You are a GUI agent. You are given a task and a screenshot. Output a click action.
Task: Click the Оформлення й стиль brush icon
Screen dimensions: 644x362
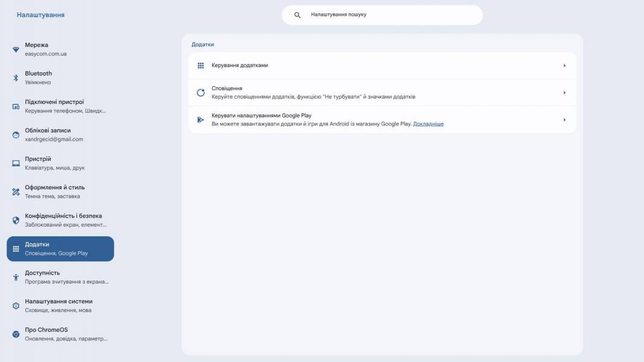[x=16, y=192]
